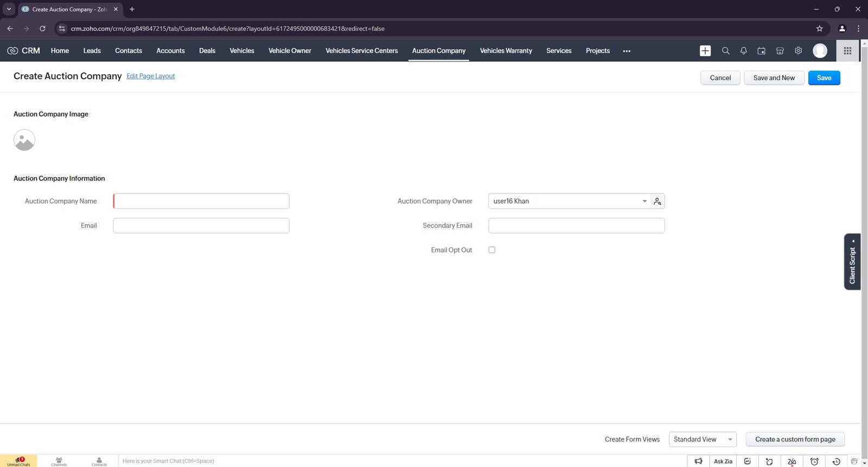Open the apps grid launcher icon
The height and width of the screenshot is (467, 868).
click(847, 51)
